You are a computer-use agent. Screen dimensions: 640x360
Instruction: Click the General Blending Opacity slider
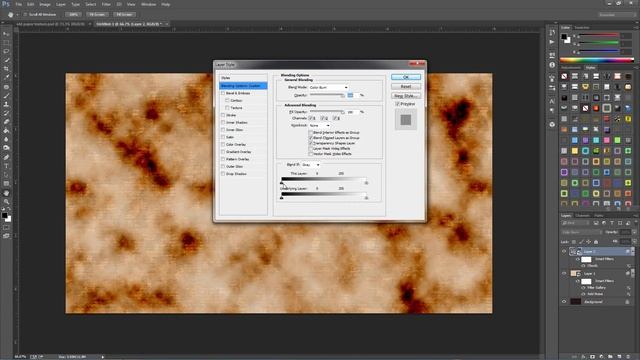(x=327, y=95)
